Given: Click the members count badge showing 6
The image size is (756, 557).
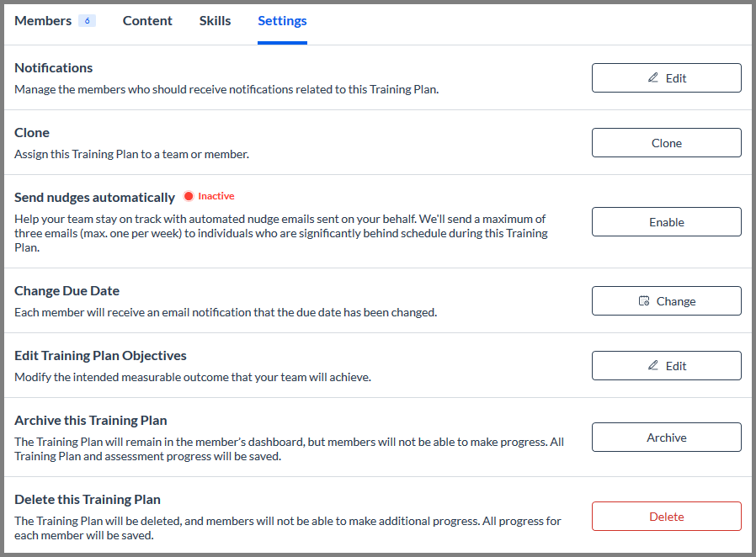Looking at the screenshot, I should pos(88,21).
